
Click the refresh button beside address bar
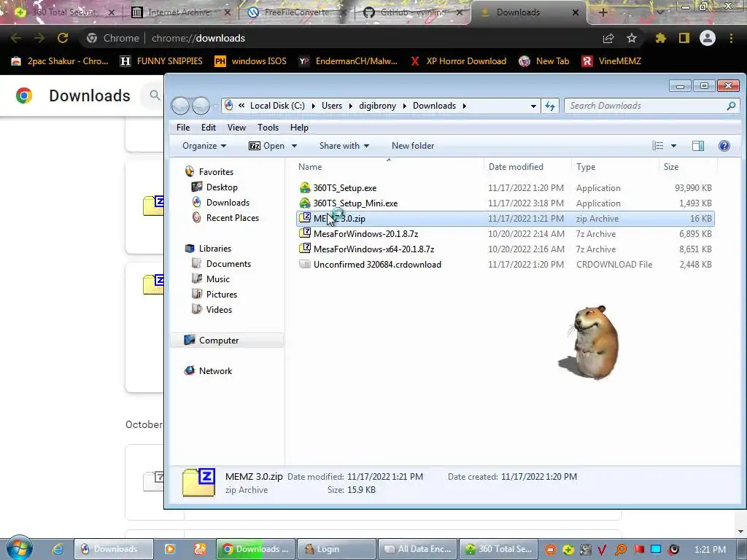[x=550, y=106]
